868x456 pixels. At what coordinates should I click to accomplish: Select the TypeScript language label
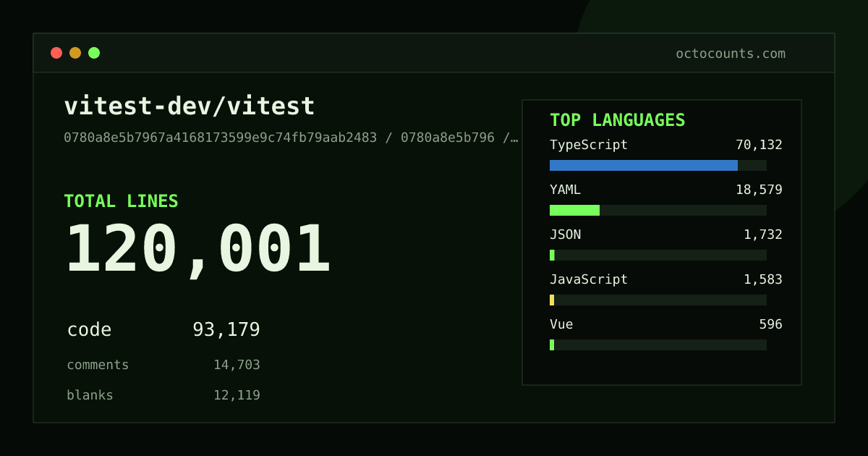point(589,145)
